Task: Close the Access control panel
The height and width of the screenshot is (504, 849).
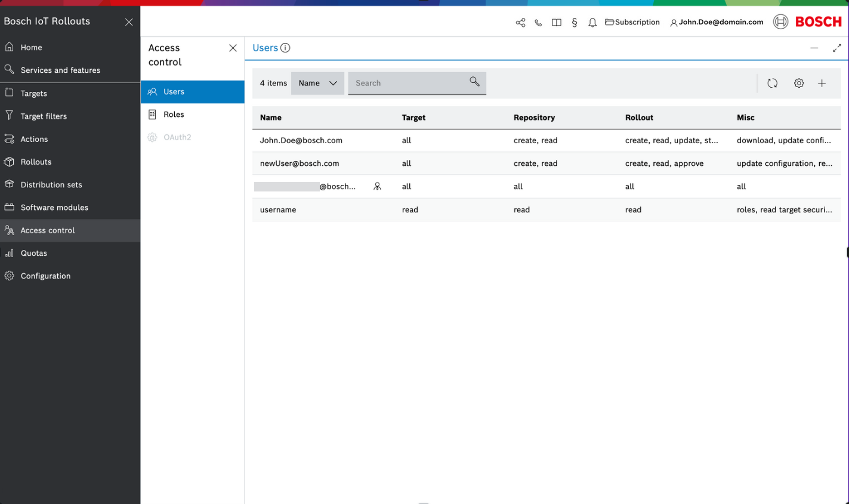Action: 233,48
